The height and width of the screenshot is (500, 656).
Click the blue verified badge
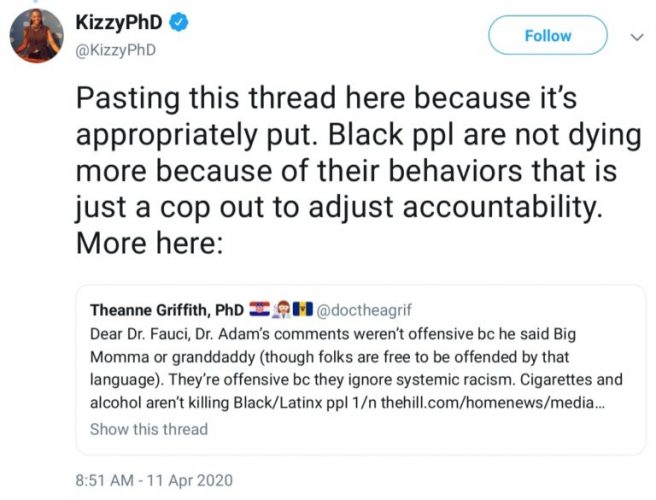[176, 22]
